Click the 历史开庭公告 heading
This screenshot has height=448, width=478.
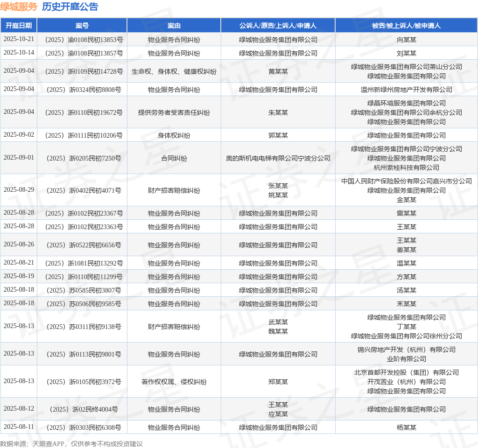[70, 7]
